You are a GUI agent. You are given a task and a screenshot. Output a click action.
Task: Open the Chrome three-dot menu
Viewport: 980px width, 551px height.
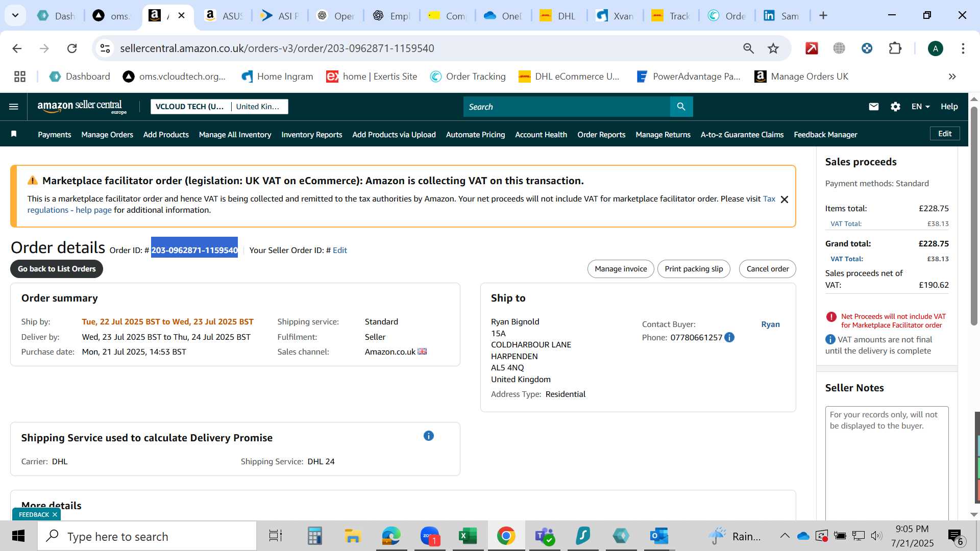[963, 48]
